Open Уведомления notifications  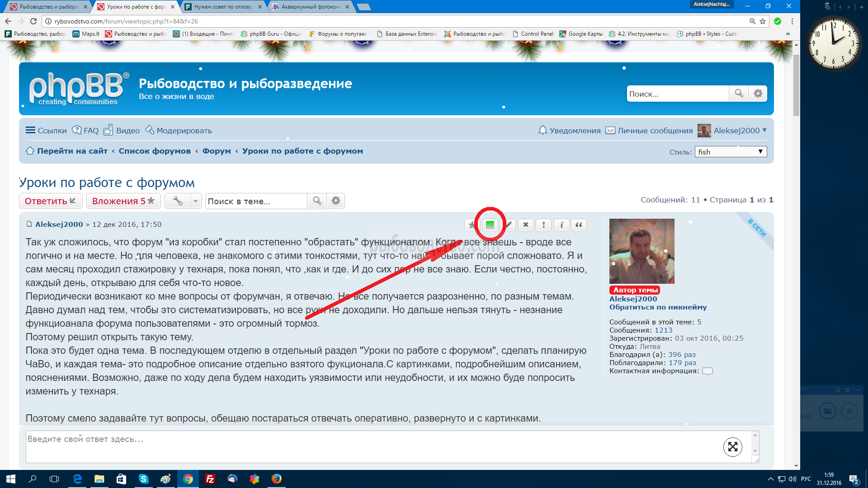570,131
